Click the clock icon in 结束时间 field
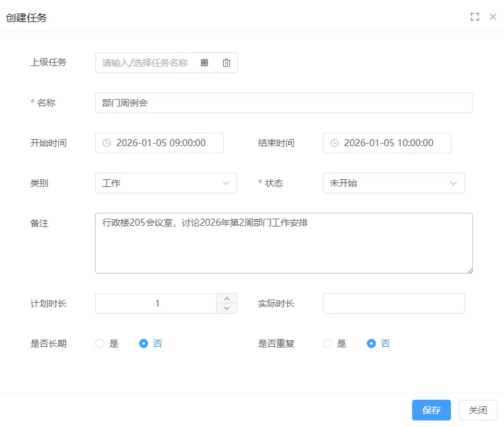This screenshot has width=504, height=427. coord(334,143)
